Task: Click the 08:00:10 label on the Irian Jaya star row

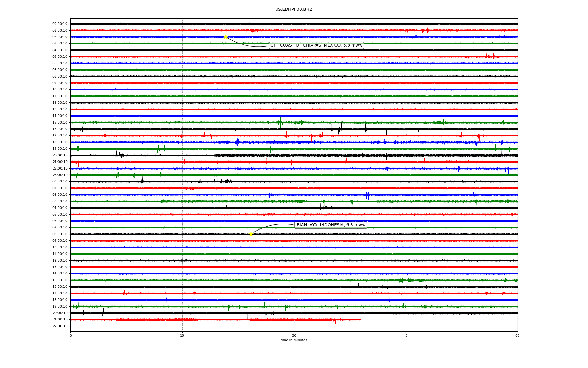Action: click(60, 234)
